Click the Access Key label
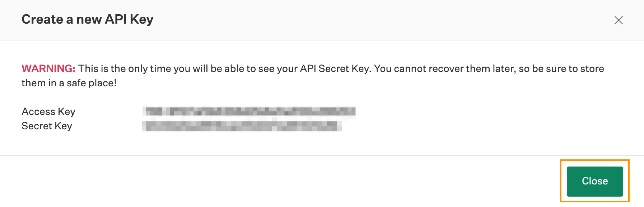Viewport: 644px width, 207px height. [x=48, y=112]
